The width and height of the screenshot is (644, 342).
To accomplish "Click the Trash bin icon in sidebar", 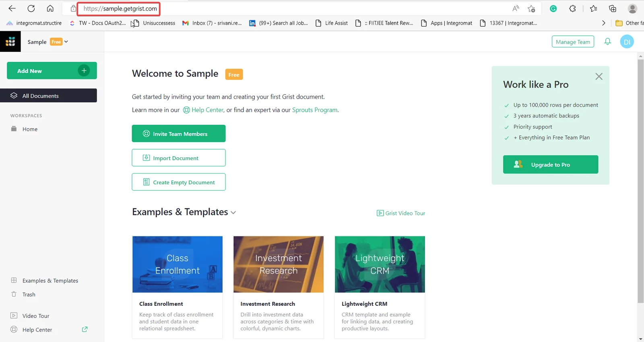I will click(14, 294).
